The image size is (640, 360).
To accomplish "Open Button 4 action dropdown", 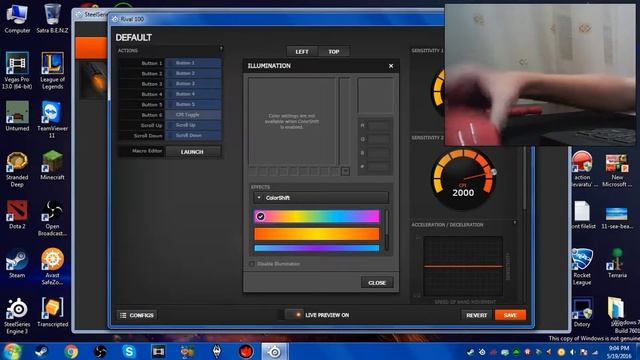I will (193, 94).
